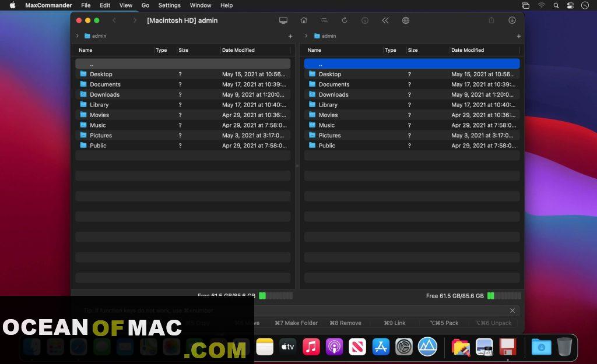Sort right panel by Size column
This screenshot has width=597, height=364.
click(x=413, y=50)
